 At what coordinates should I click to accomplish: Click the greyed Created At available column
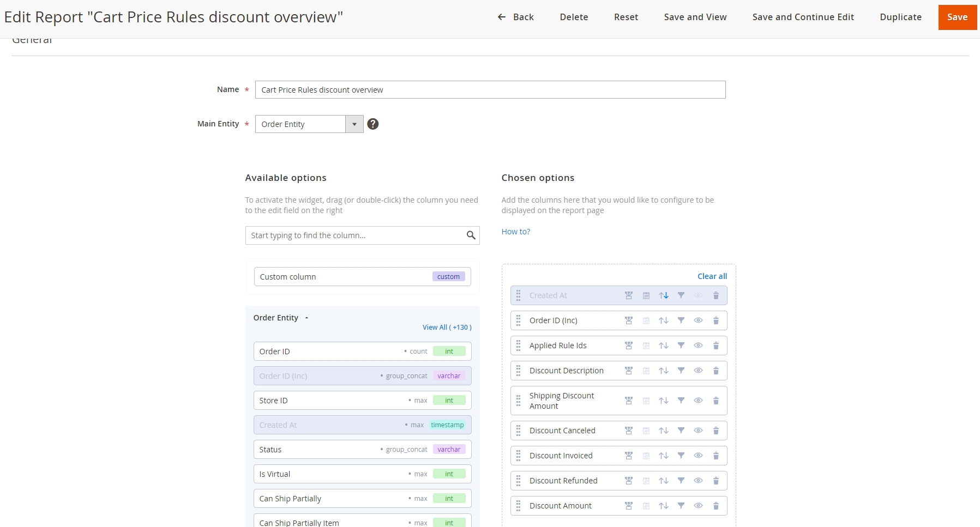tap(362, 425)
